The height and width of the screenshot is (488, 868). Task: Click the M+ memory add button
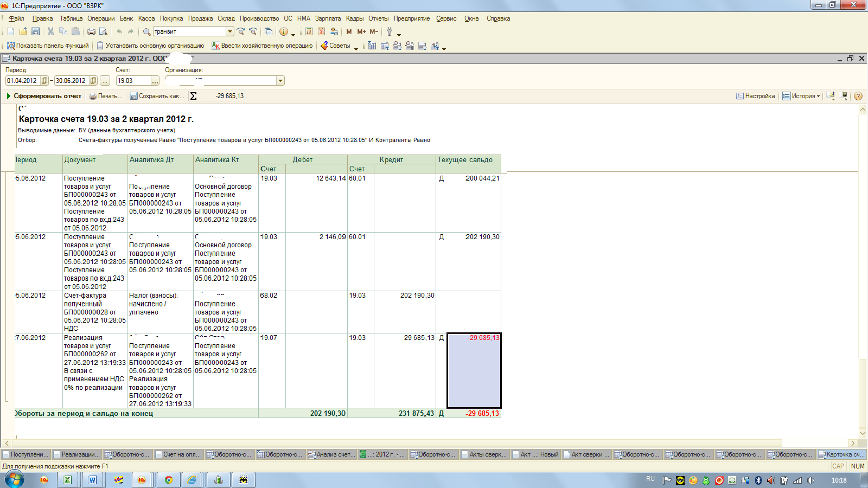point(361,32)
